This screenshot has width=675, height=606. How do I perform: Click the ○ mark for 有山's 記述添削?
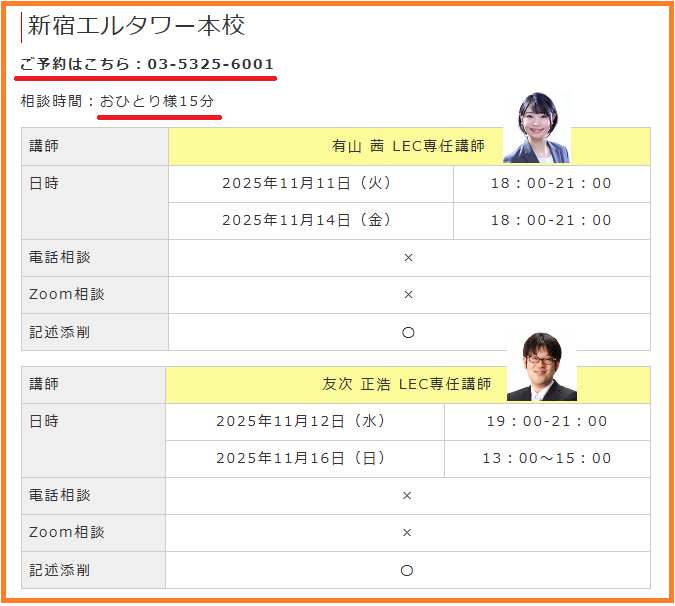tap(408, 333)
